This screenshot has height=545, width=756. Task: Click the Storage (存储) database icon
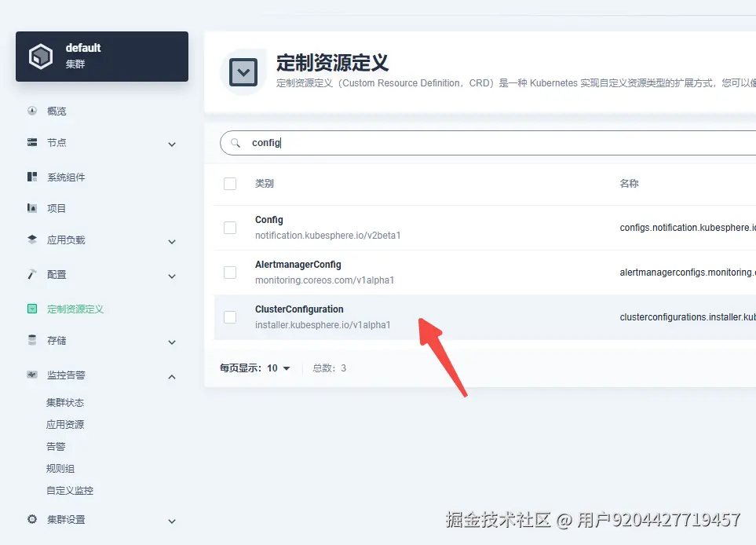click(x=32, y=340)
